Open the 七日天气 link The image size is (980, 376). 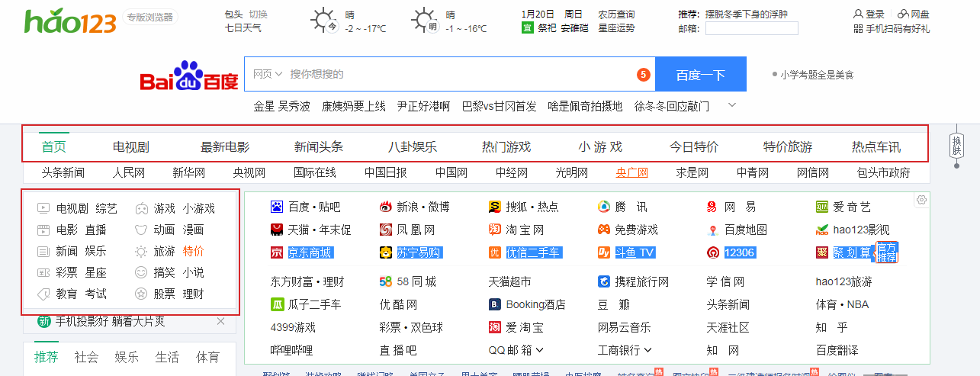click(243, 28)
